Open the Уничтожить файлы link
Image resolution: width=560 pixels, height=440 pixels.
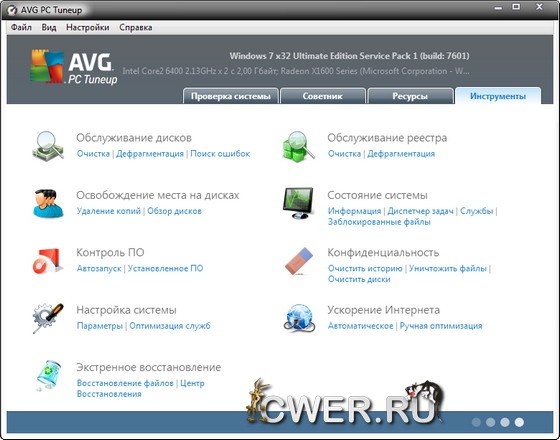click(x=448, y=269)
